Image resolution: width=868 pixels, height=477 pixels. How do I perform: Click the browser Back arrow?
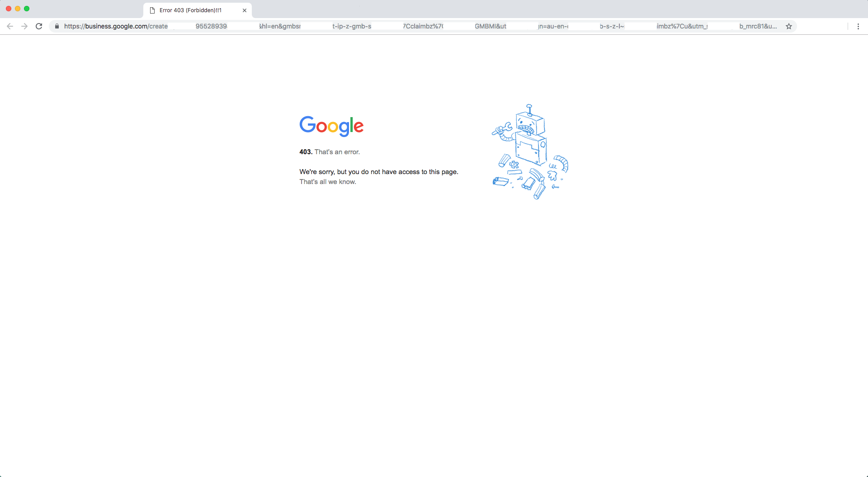pyautogui.click(x=10, y=26)
